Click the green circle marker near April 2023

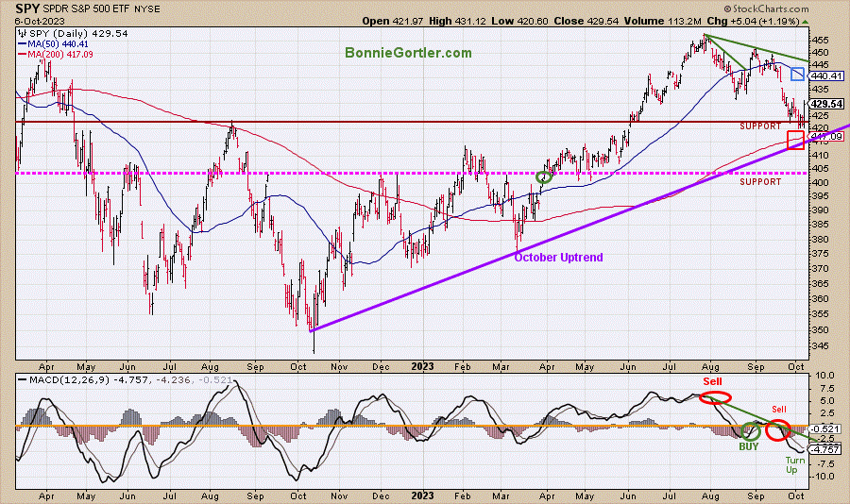point(544,176)
